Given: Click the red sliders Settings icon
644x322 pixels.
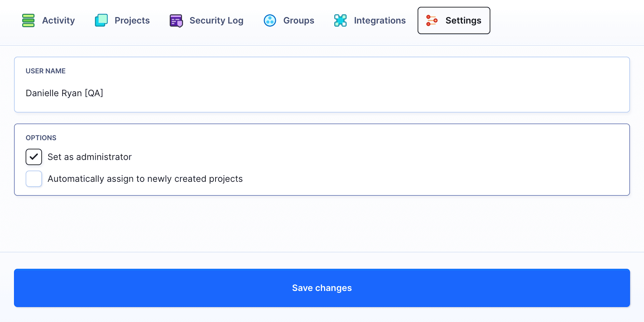Looking at the screenshot, I should pos(432,20).
